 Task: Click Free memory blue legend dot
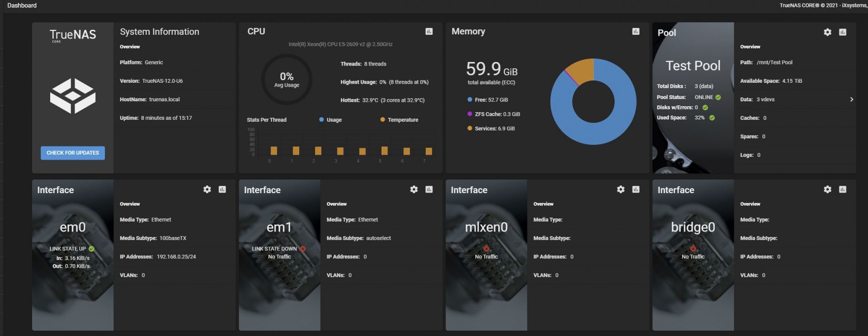(x=470, y=99)
